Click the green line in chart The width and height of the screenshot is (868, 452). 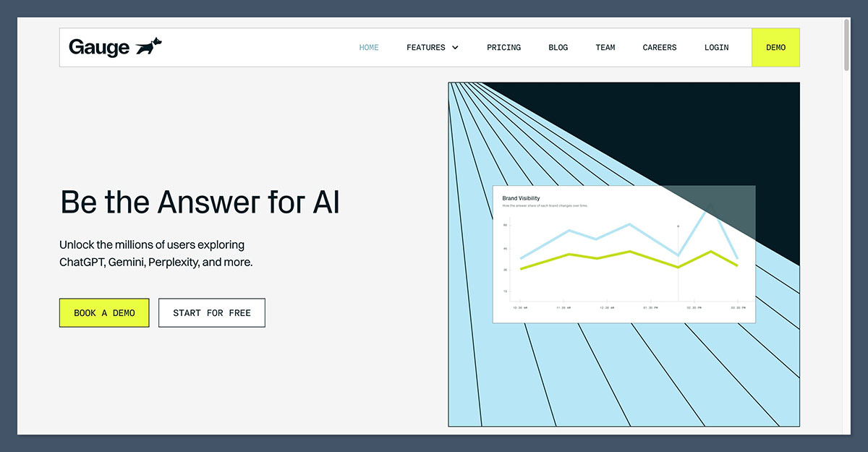point(571,255)
